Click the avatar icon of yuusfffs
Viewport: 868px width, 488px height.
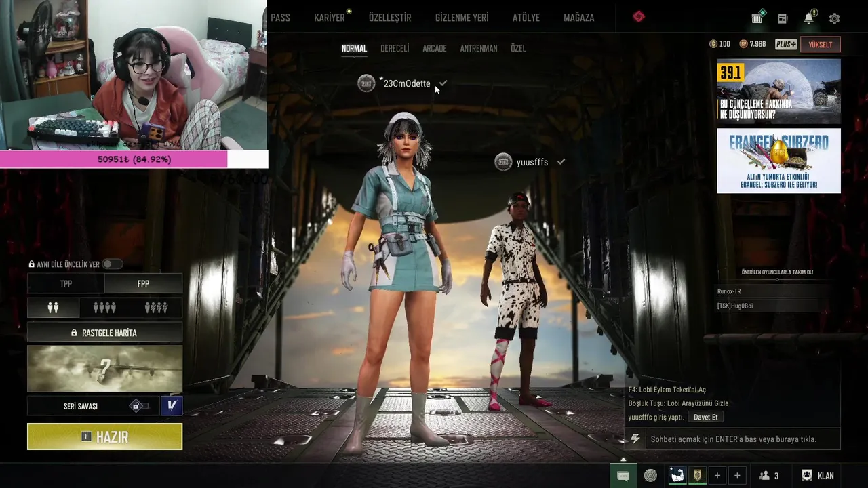pos(503,162)
